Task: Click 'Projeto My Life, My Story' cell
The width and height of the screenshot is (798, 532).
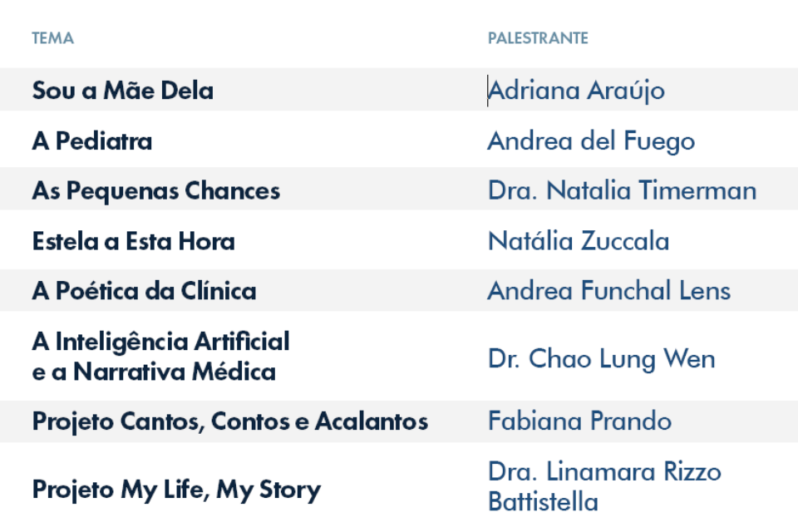Action: (176, 490)
